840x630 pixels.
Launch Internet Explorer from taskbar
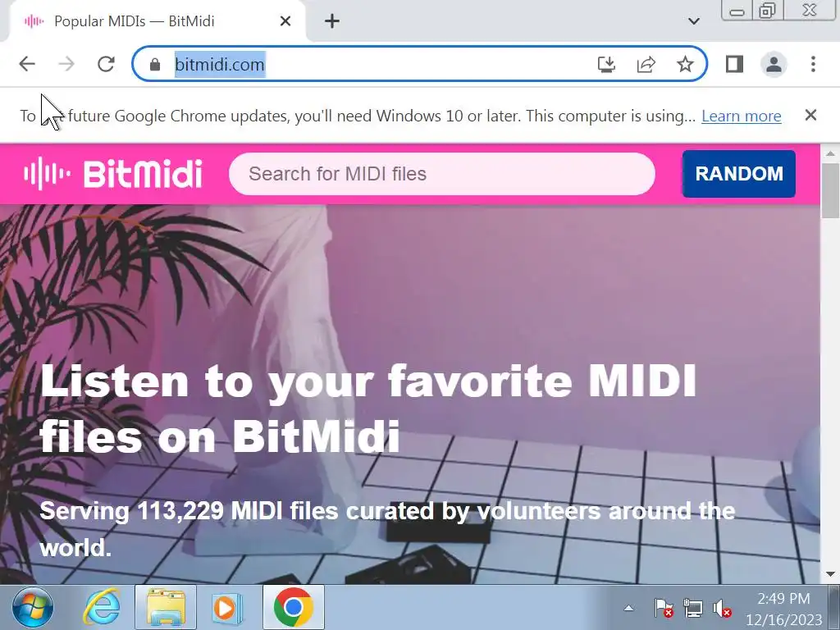pos(101,608)
